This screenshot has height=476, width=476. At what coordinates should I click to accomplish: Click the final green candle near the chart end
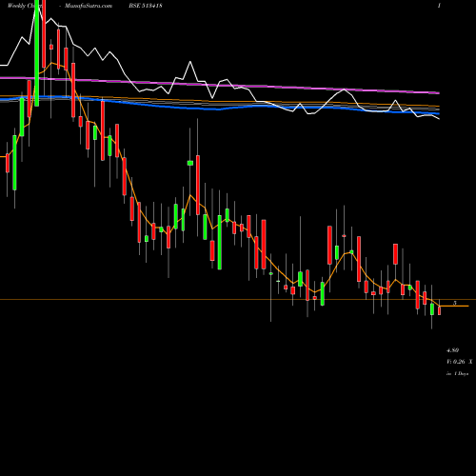(432, 309)
